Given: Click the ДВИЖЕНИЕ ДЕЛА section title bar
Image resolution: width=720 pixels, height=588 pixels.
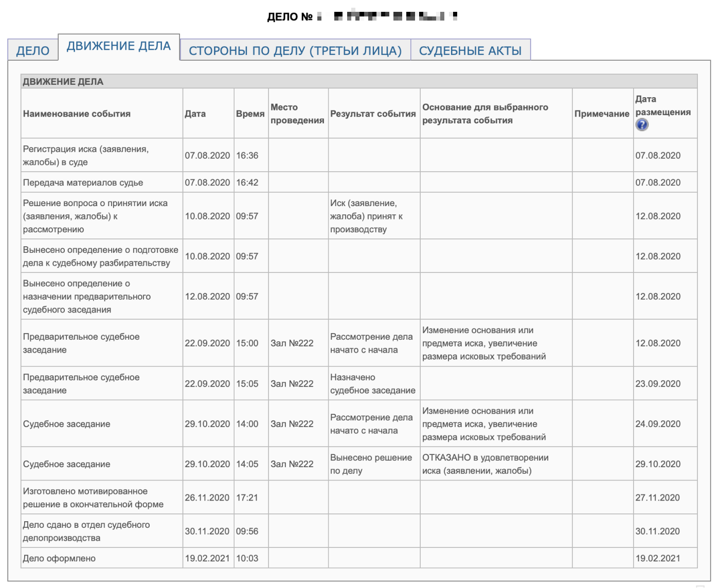Looking at the screenshot, I should coord(359,81).
